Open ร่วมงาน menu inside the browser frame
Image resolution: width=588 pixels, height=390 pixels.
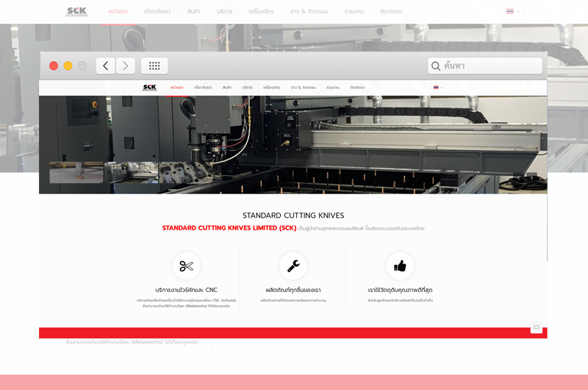333,88
